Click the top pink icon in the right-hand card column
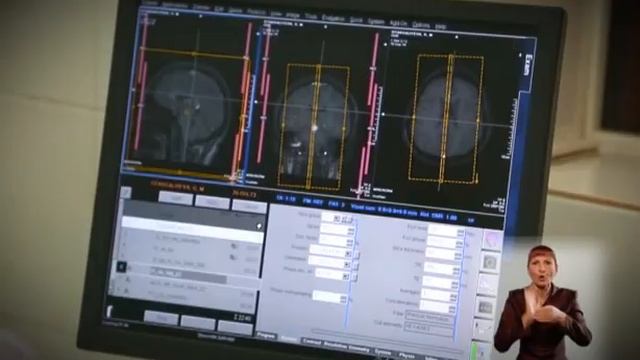This screenshot has height=360, width=640. click(x=492, y=240)
